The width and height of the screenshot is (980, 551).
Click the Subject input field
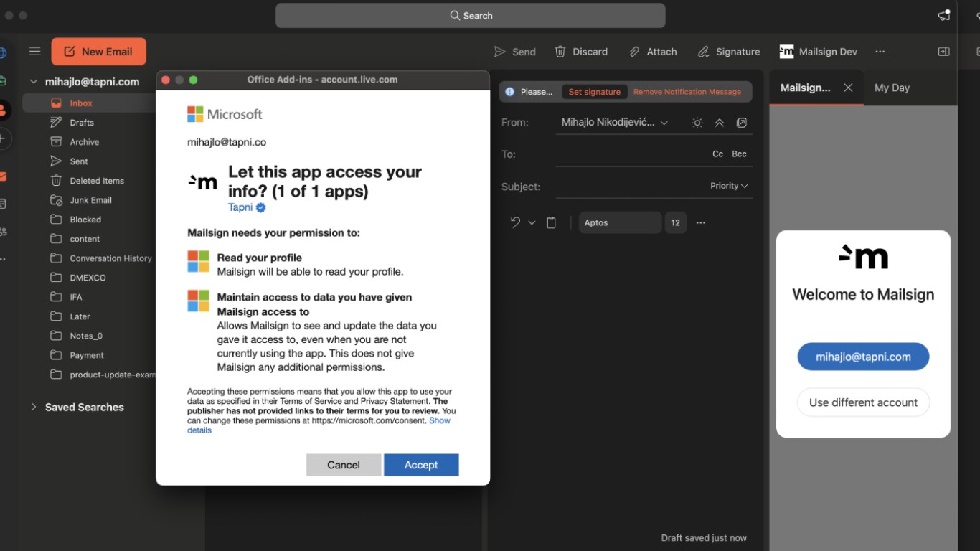pos(630,187)
